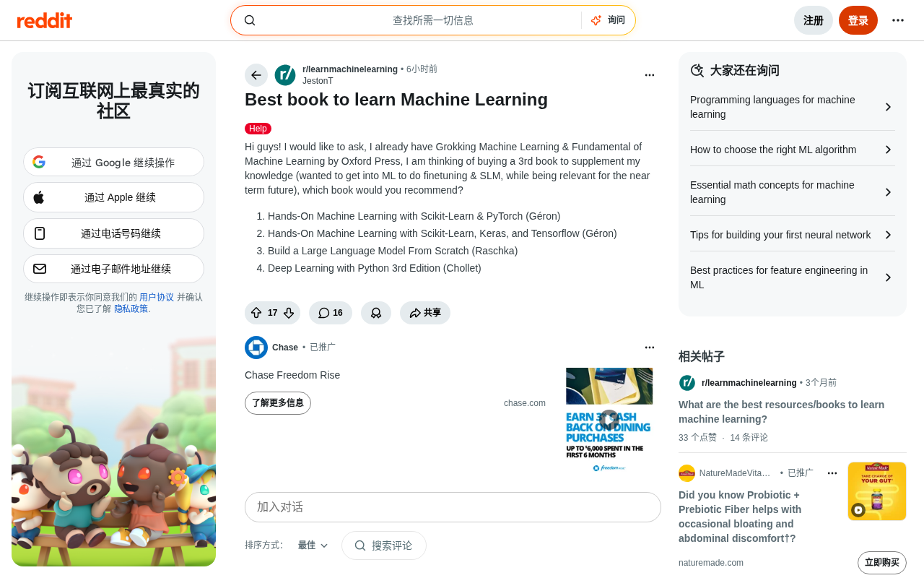Open the Reddit home logo
924x578 pixels.
click(x=45, y=20)
